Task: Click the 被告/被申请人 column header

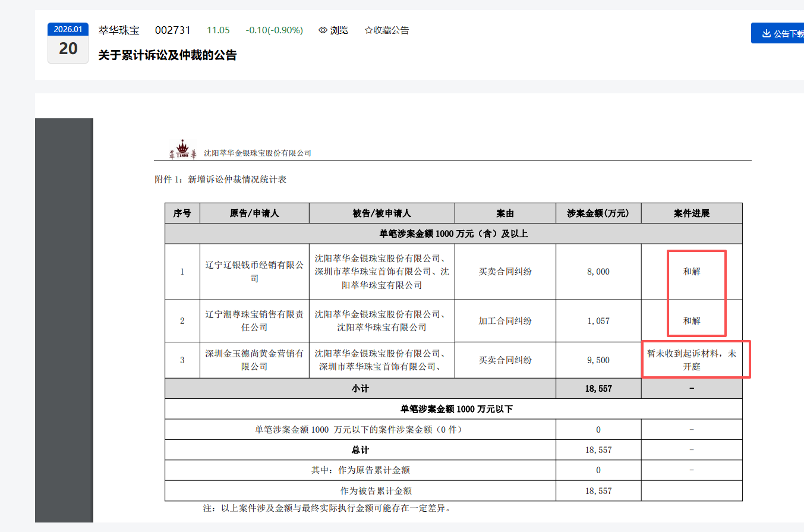Action: point(381,213)
